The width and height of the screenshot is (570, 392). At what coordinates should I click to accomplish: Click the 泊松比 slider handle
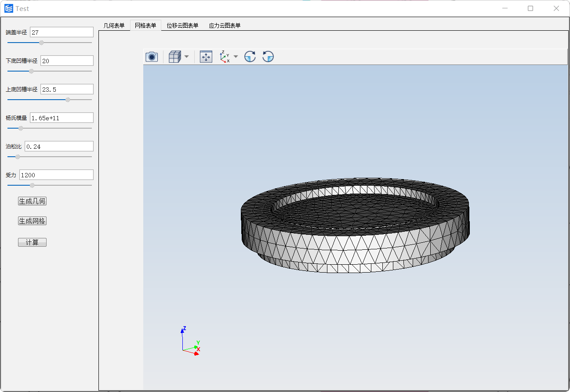click(18, 157)
